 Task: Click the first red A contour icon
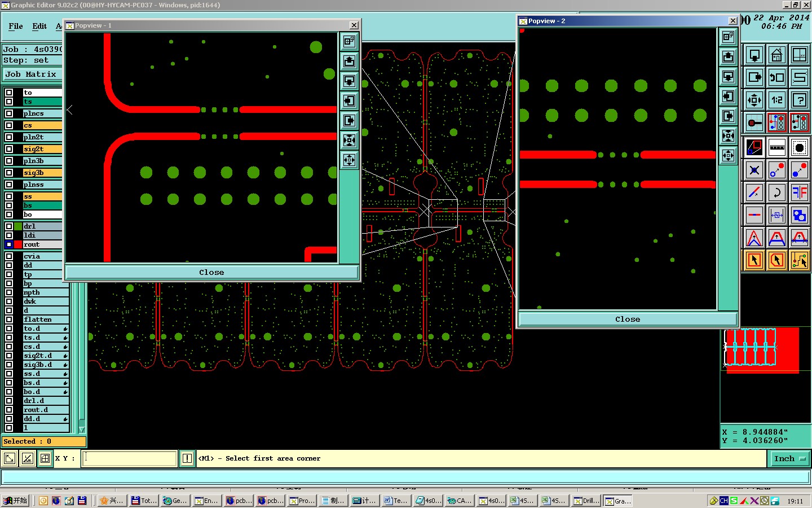tap(754, 238)
